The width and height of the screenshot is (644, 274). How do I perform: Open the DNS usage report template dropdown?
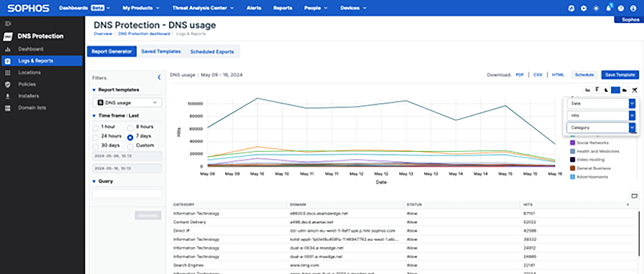(127, 102)
